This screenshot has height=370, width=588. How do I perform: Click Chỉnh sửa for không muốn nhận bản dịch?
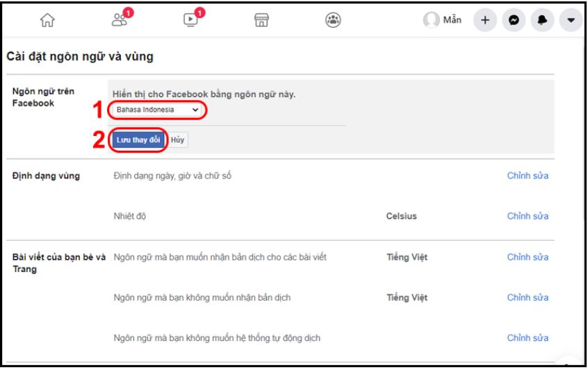pos(528,297)
